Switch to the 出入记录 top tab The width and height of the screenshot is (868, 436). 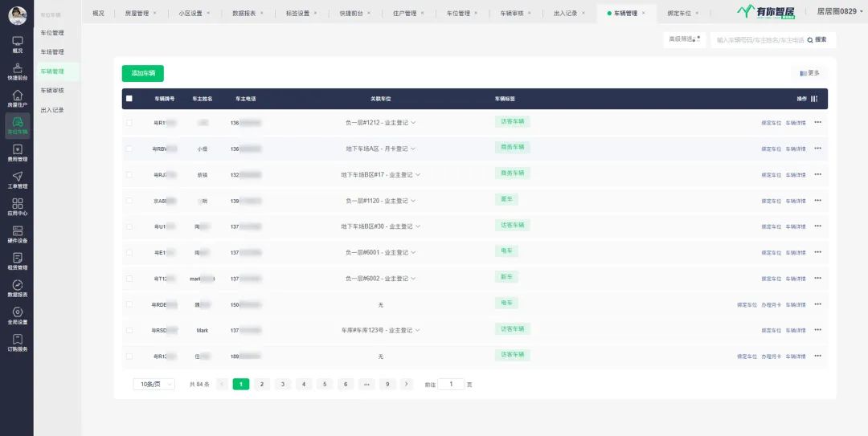(566, 14)
